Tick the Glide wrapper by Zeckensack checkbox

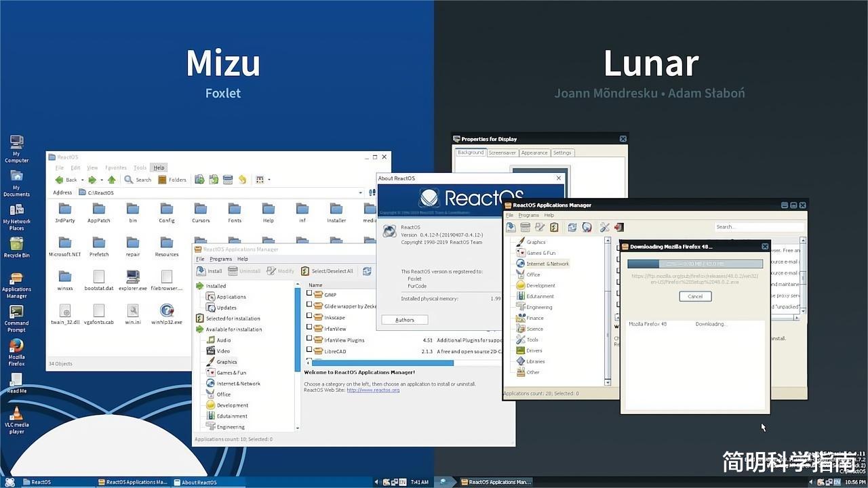tap(309, 306)
